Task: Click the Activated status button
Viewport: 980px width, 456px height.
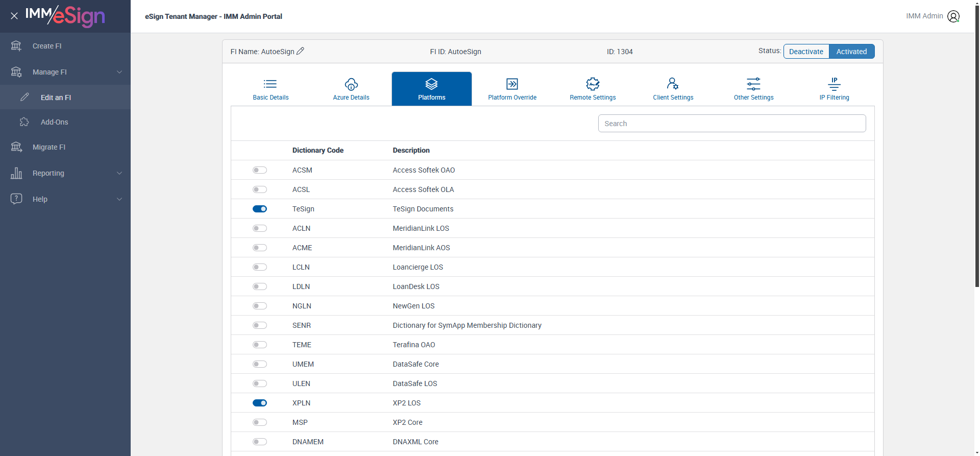Action: 851,52
